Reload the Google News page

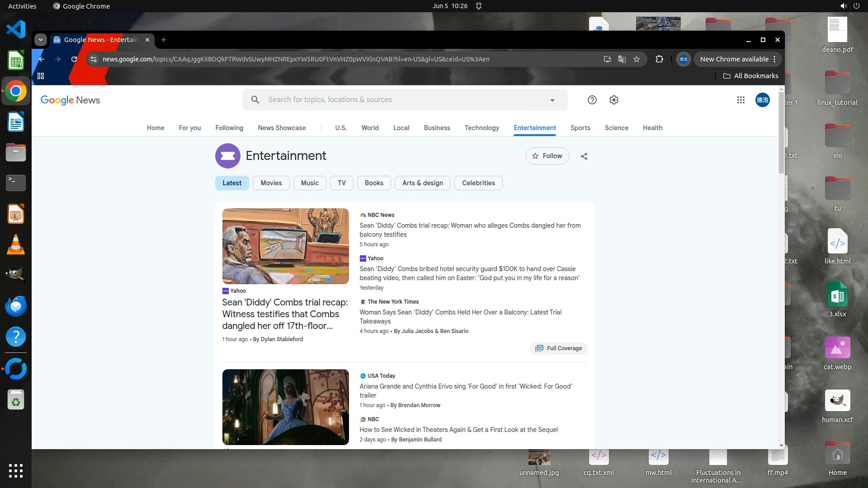point(74,59)
